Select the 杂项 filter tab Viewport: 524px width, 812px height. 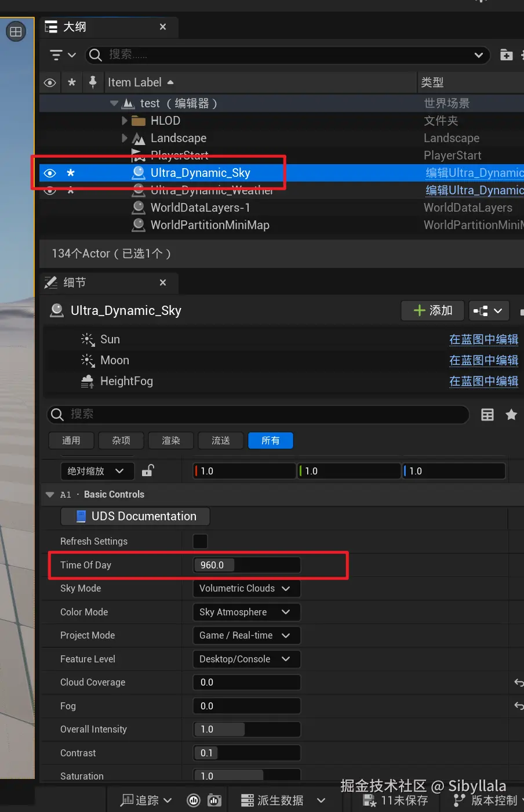pyautogui.click(x=121, y=441)
